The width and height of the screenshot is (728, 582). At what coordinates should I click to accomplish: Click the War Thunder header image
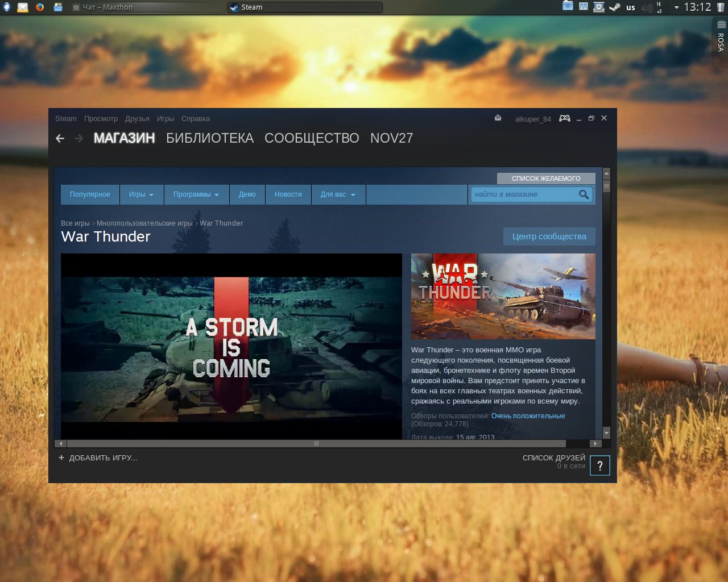point(503,297)
